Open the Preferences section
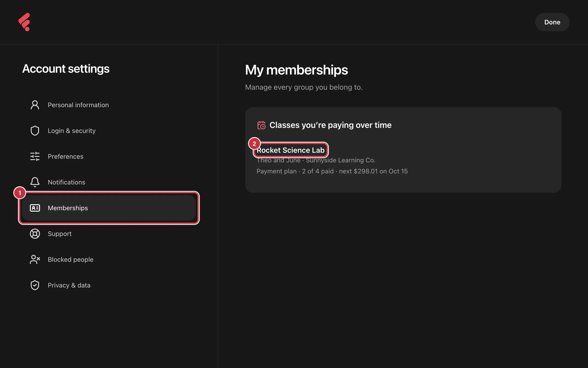Image resolution: width=588 pixels, height=368 pixels. coord(109,156)
